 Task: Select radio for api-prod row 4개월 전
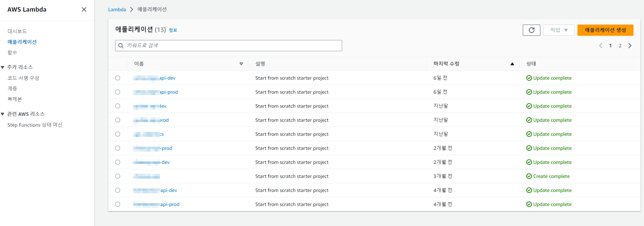click(118, 204)
